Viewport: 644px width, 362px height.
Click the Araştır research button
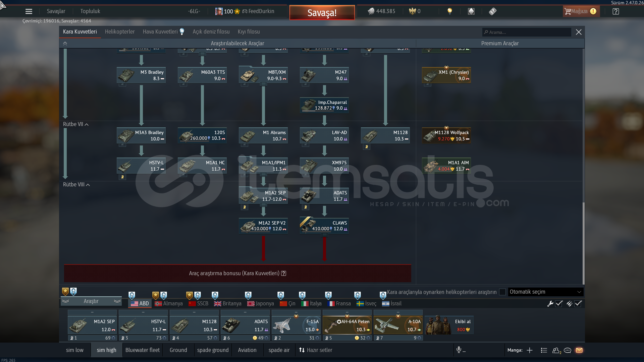coord(91,301)
